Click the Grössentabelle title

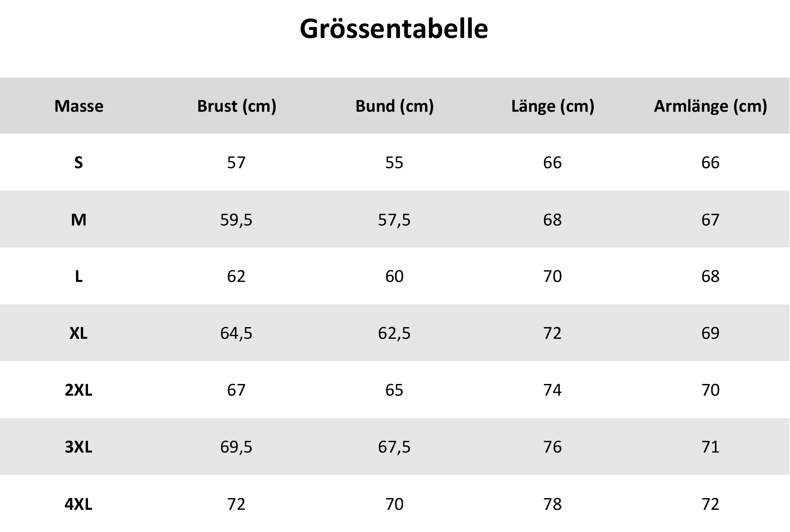coord(394,29)
